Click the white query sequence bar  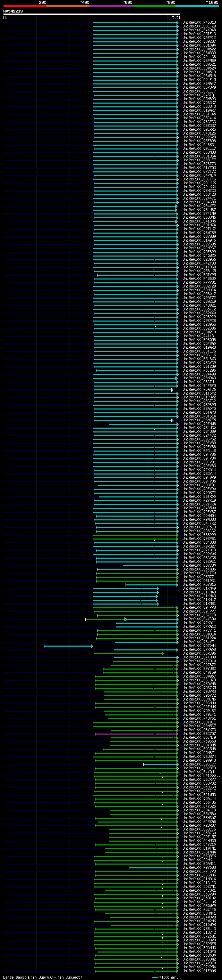pos(92,14)
